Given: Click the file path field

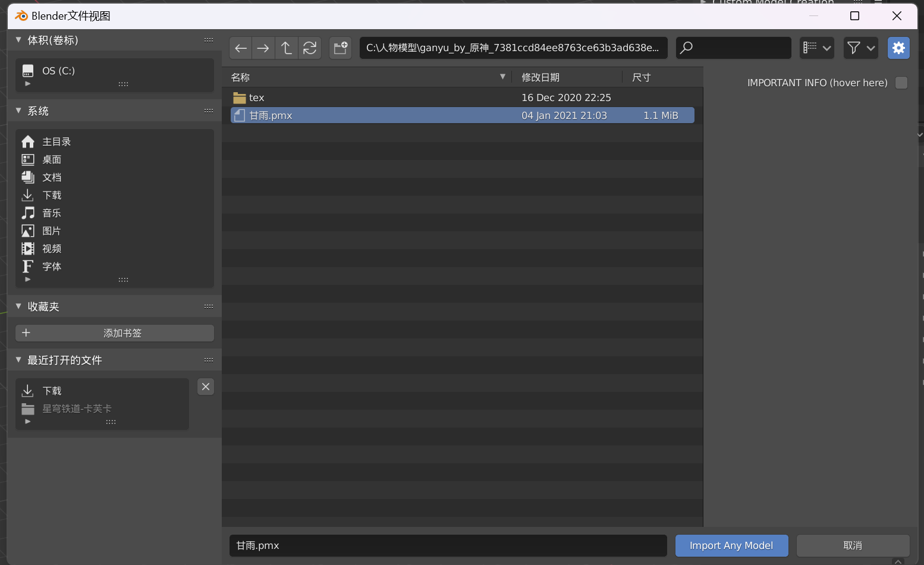Looking at the screenshot, I should click(x=513, y=48).
